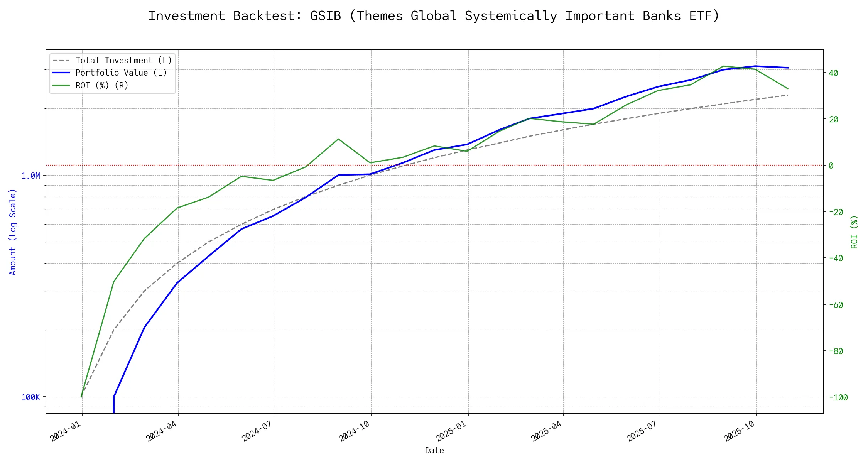Click the ROI (%) right axis title

[854, 232]
